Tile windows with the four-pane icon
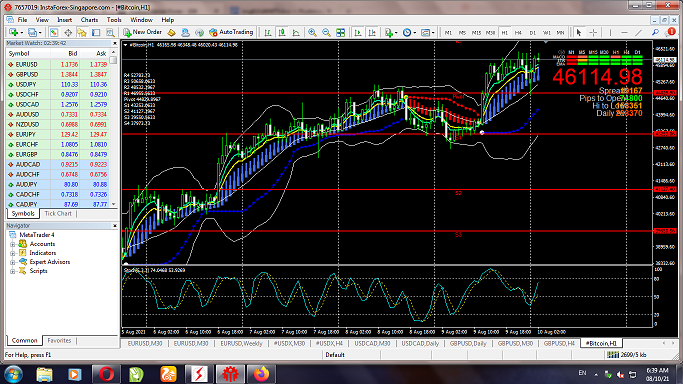The height and width of the screenshot is (384, 683). point(341,32)
